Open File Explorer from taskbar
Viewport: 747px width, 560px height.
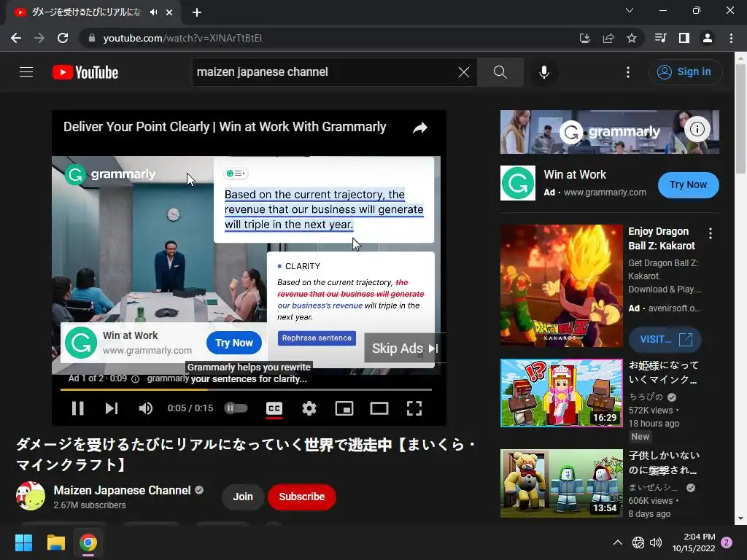(55, 542)
